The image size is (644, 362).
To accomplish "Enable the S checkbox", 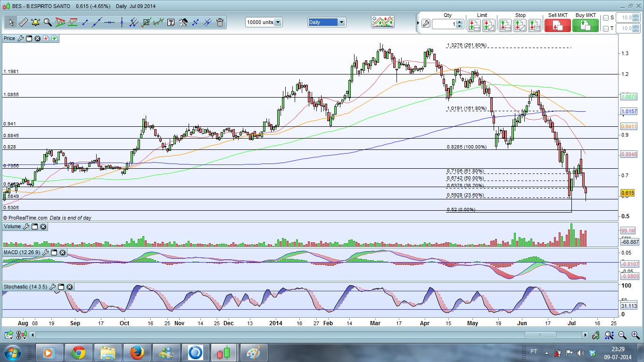I will 606,18.
